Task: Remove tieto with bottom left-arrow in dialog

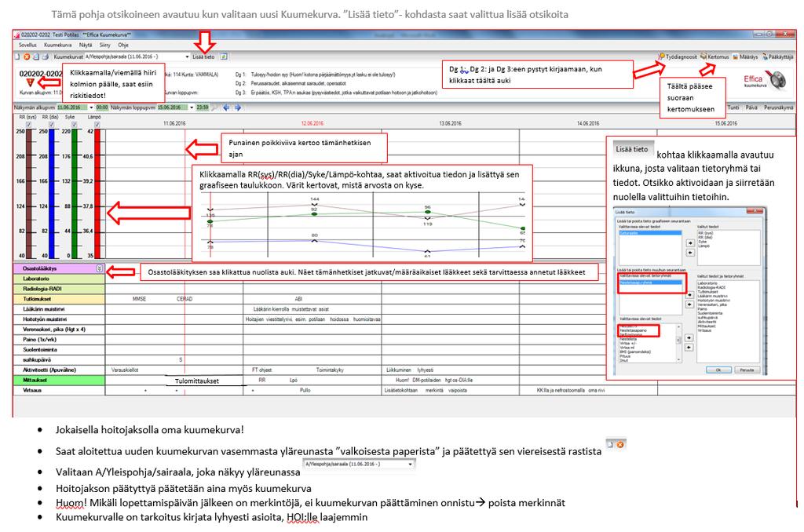Action: pyautogui.click(x=689, y=348)
